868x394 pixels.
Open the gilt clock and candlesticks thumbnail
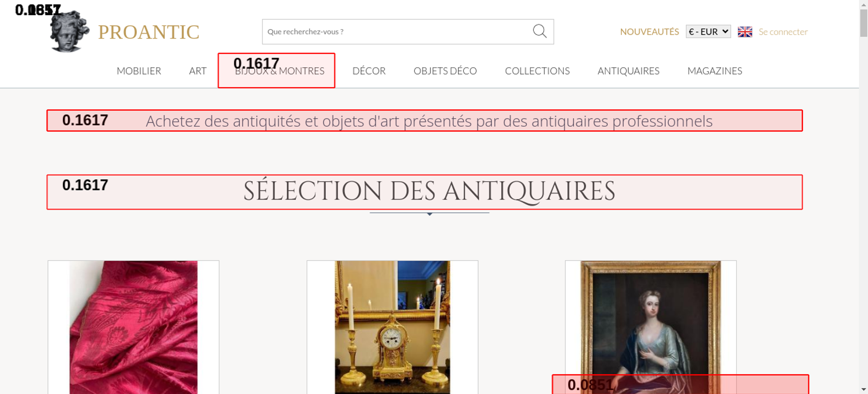click(x=392, y=327)
